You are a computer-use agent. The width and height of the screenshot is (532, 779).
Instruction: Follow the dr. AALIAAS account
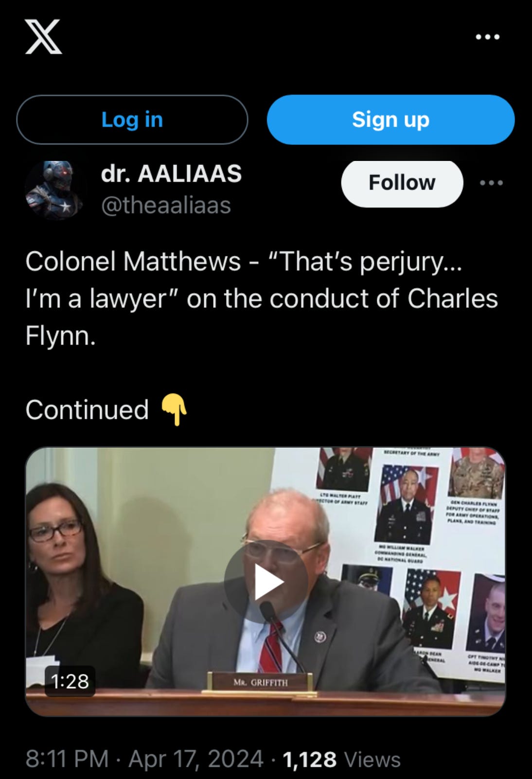pyautogui.click(x=402, y=183)
